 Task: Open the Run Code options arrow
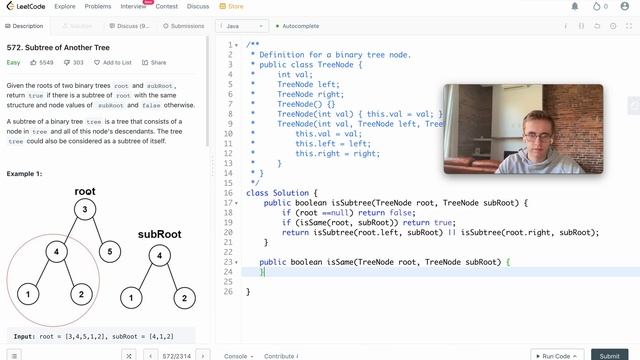(575, 356)
